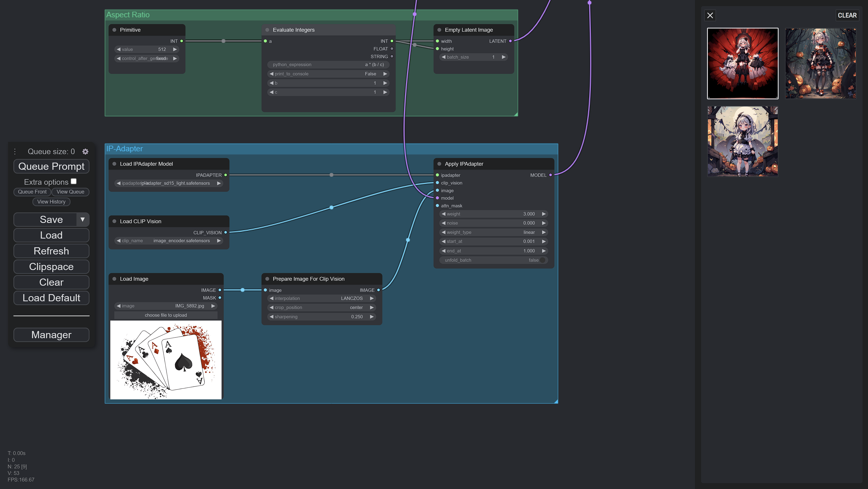Click Queue Front
This screenshot has width=868, height=489.
click(x=32, y=192)
